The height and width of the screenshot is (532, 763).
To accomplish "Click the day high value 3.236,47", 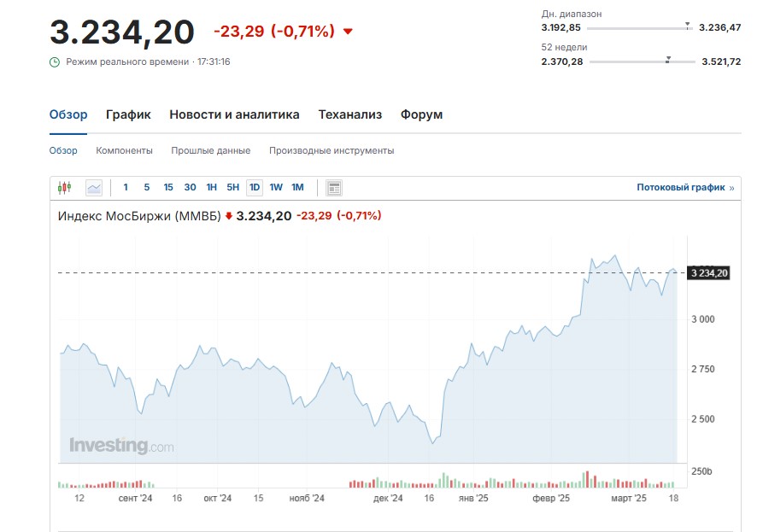I will 719,27.
